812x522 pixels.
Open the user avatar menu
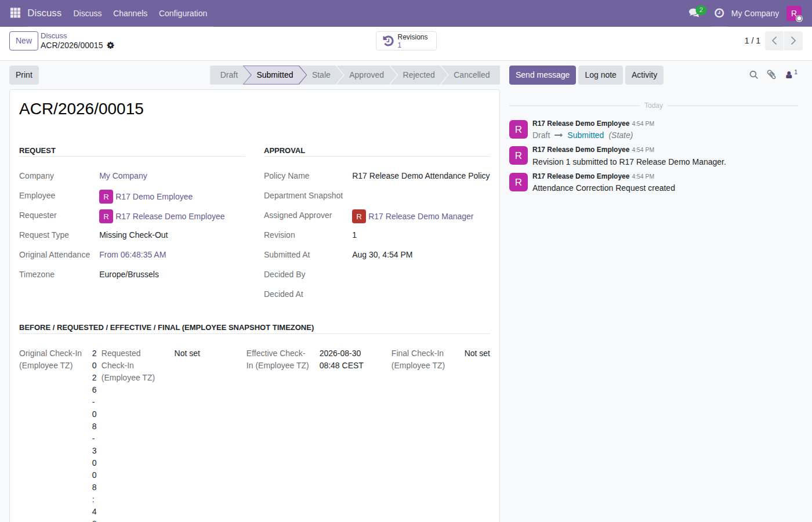(794, 13)
